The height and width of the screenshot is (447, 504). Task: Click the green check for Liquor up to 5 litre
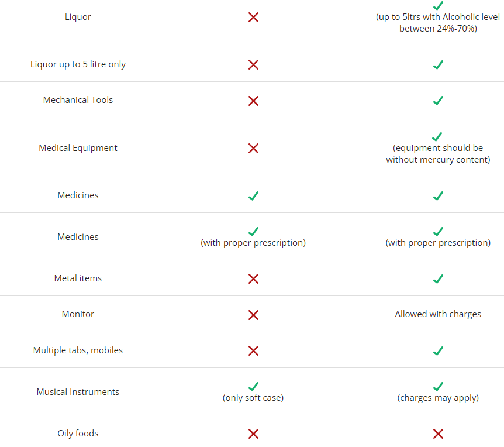tap(438, 65)
